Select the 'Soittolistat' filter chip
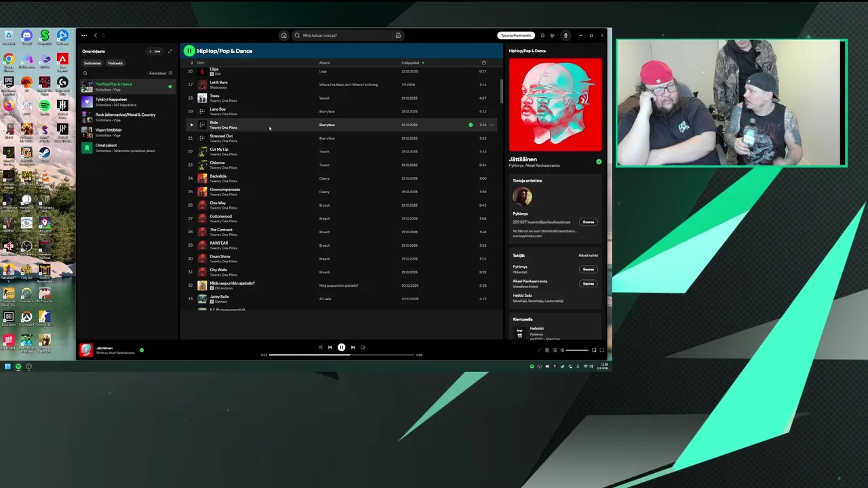The height and width of the screenshot is (488, 868). (x=92, y=63)
